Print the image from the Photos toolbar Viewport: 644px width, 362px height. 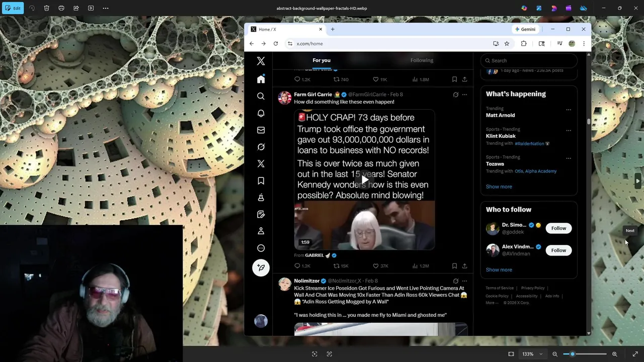pos(61,8)
